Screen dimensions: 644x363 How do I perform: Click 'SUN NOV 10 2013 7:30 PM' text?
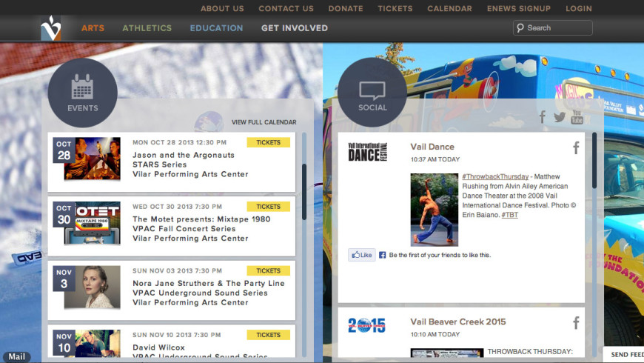click(x=177, y=335)
